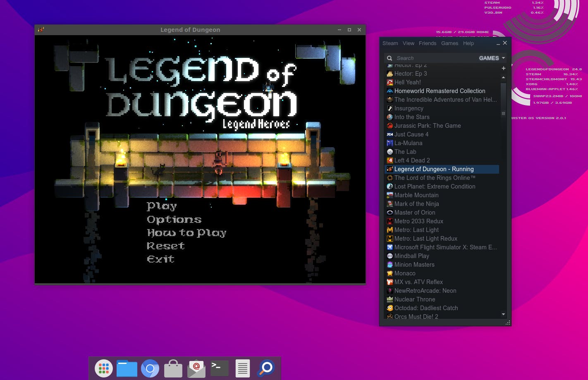Click the Just Cause 4 icon in library
Viewport: 588px width, 380px height.
(390, 134)
